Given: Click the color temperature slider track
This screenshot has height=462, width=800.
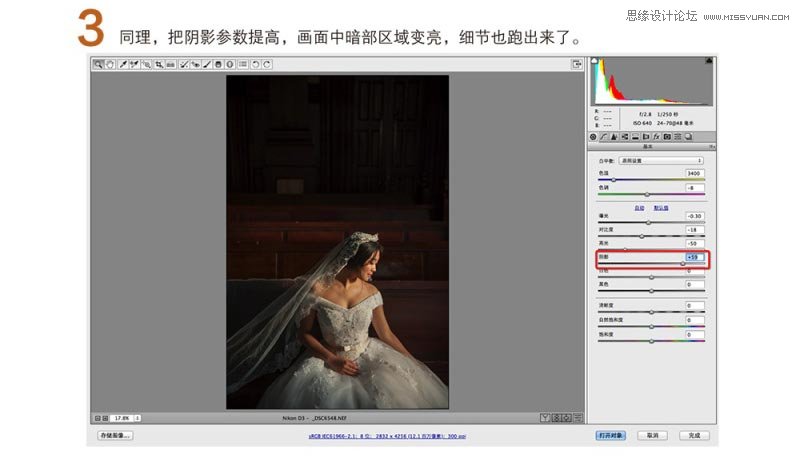Looking at the screenshot, I should (x=650, y=180).
